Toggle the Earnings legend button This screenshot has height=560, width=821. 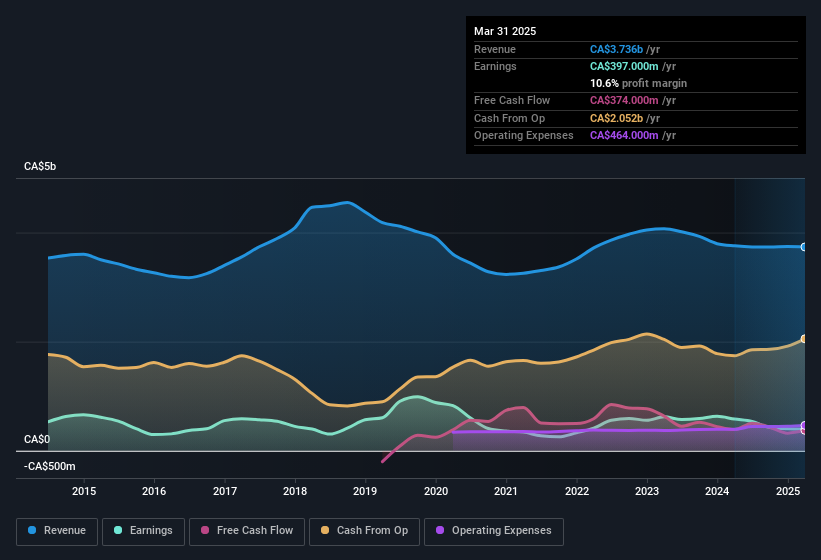coord(143,531)
